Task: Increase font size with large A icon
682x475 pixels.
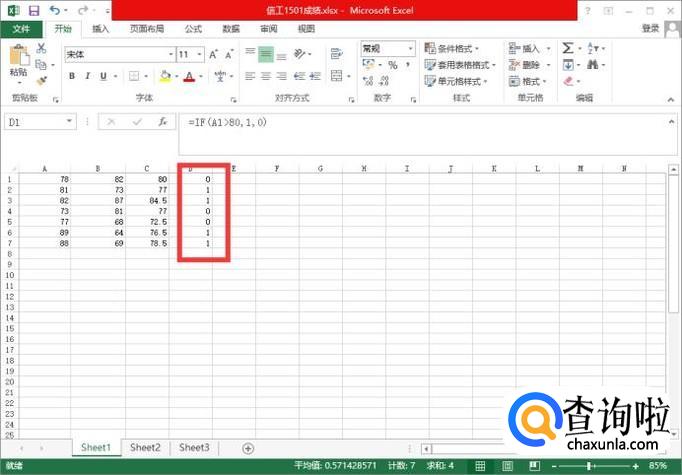Action: (x=213, y=55)
